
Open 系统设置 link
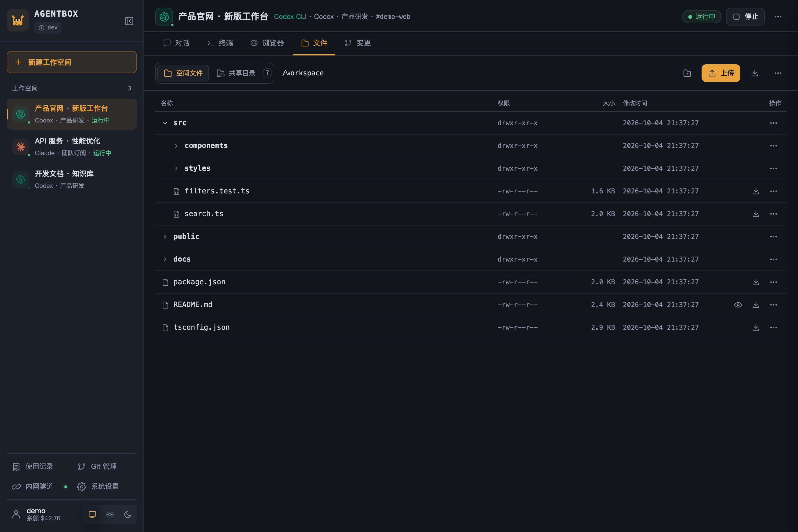coord(98,487)
